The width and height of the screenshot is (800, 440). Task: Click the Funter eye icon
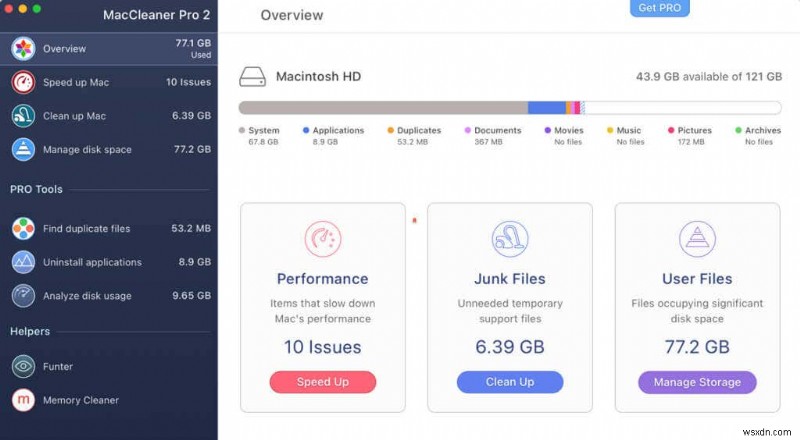23,366
